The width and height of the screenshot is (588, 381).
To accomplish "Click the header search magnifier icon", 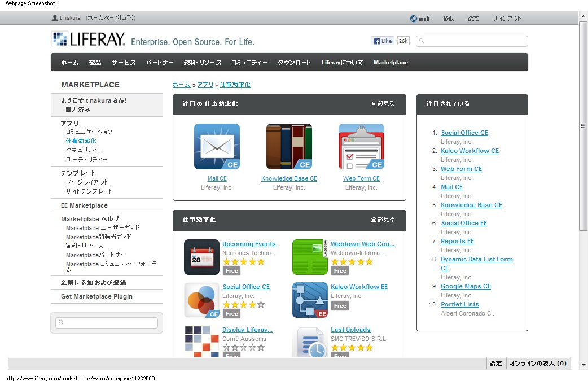I will [x=422, y=41].
